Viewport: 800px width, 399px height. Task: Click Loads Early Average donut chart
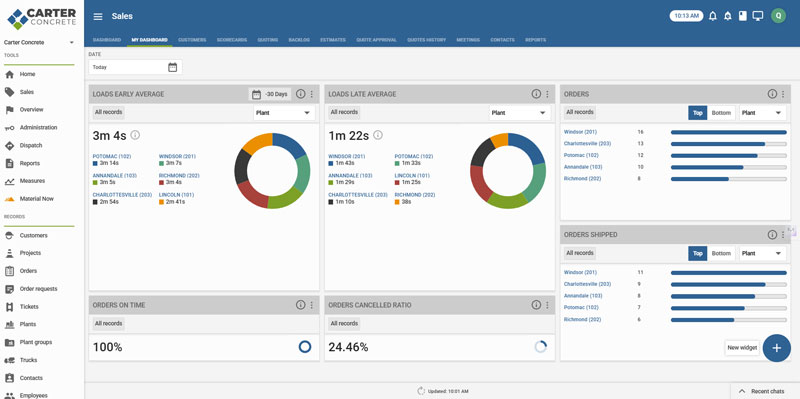pyautogui.click(x=272, y=170)
